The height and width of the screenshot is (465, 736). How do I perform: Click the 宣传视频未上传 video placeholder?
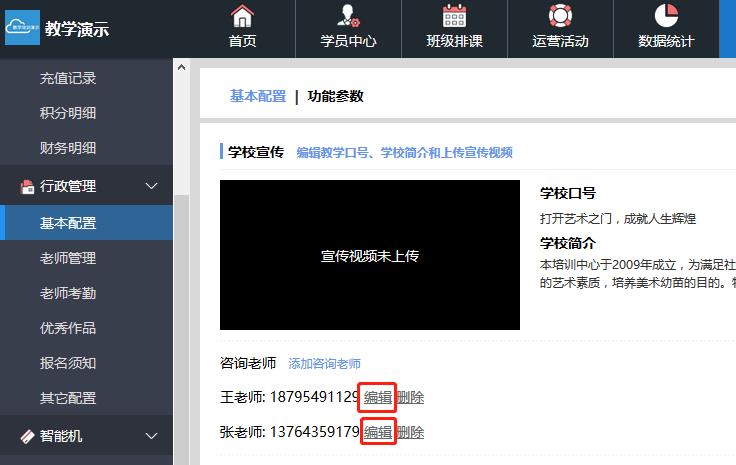(x=370, y=255)
